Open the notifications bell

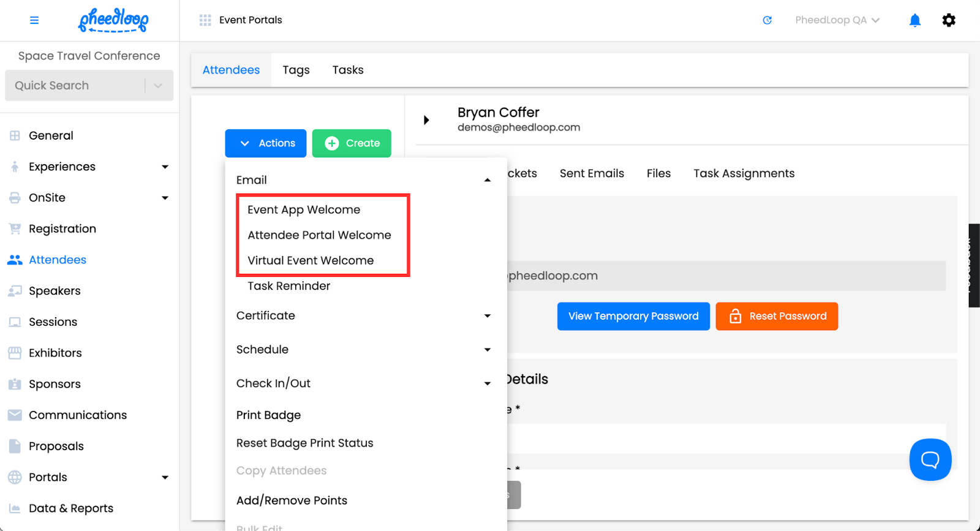coord(914,20)
